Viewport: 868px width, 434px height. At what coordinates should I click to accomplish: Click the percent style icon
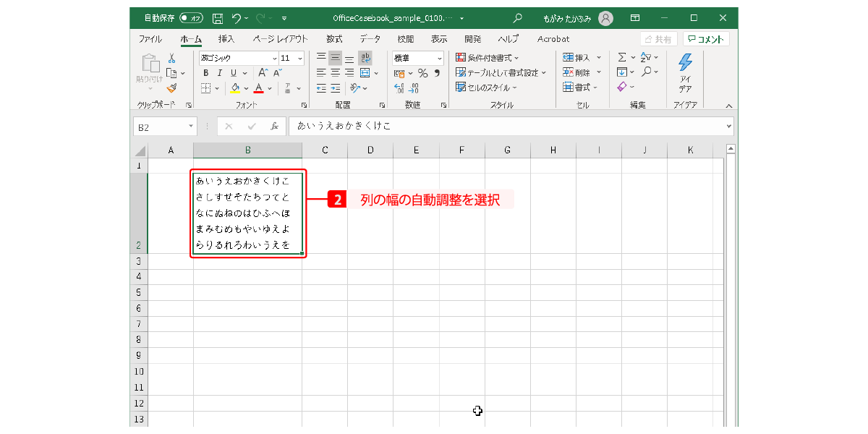pyautogui.click(x=423, y=73)
